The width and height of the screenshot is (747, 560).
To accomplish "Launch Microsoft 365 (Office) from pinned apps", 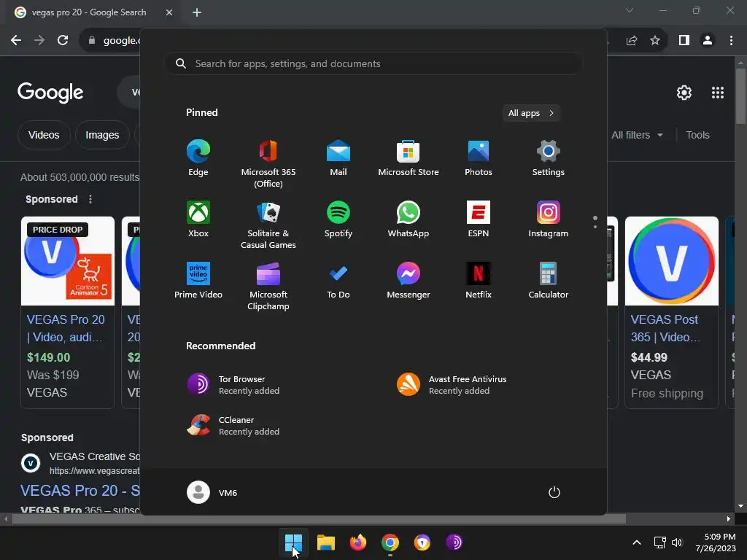I will tap(268, 164).
